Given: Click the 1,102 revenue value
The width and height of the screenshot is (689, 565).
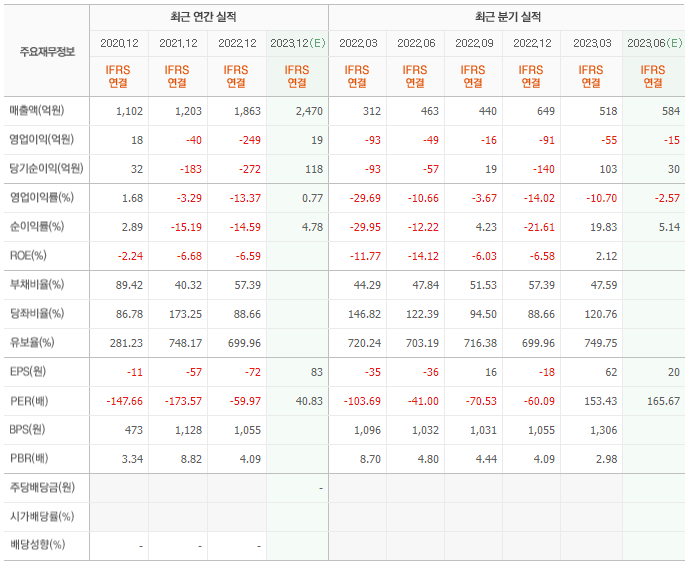Looking at the screenshot, I should pos(130,111).
